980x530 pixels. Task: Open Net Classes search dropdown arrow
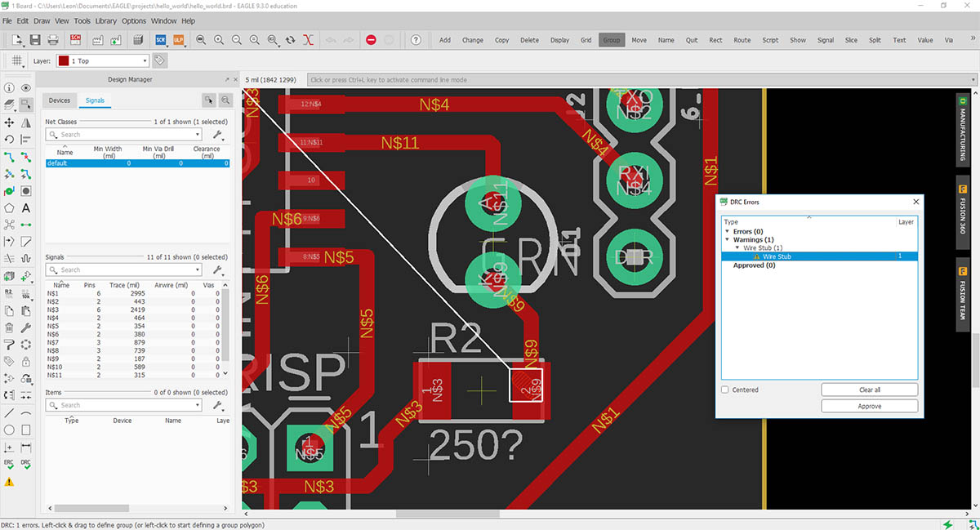pyautogui.click(x=198, y=135)
